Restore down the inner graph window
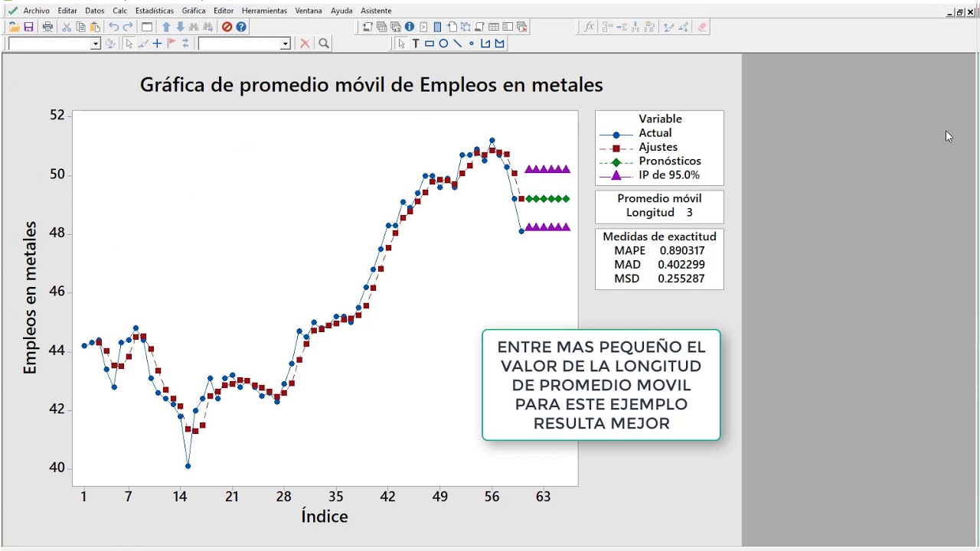 coord(960,12)
